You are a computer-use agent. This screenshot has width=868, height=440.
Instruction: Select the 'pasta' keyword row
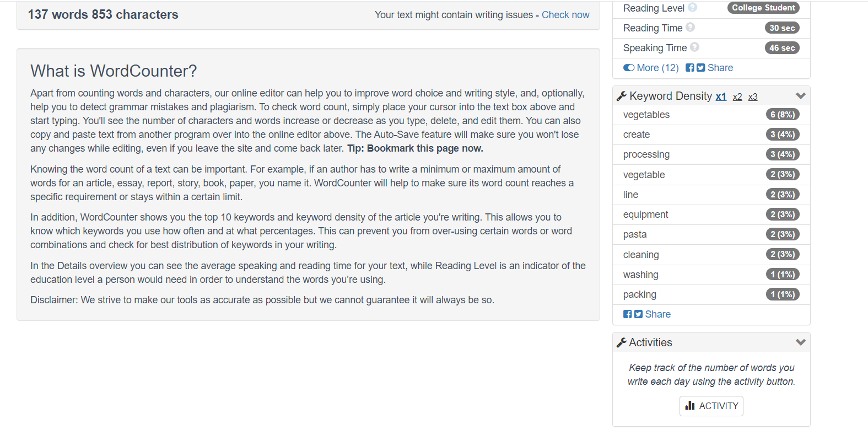(711, 234)
